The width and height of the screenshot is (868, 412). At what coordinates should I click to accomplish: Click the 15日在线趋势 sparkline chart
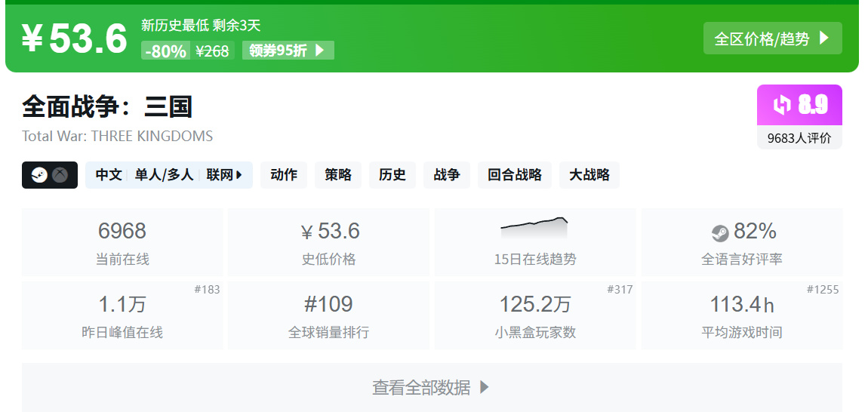pyautogui.click(x=534, y=228)
